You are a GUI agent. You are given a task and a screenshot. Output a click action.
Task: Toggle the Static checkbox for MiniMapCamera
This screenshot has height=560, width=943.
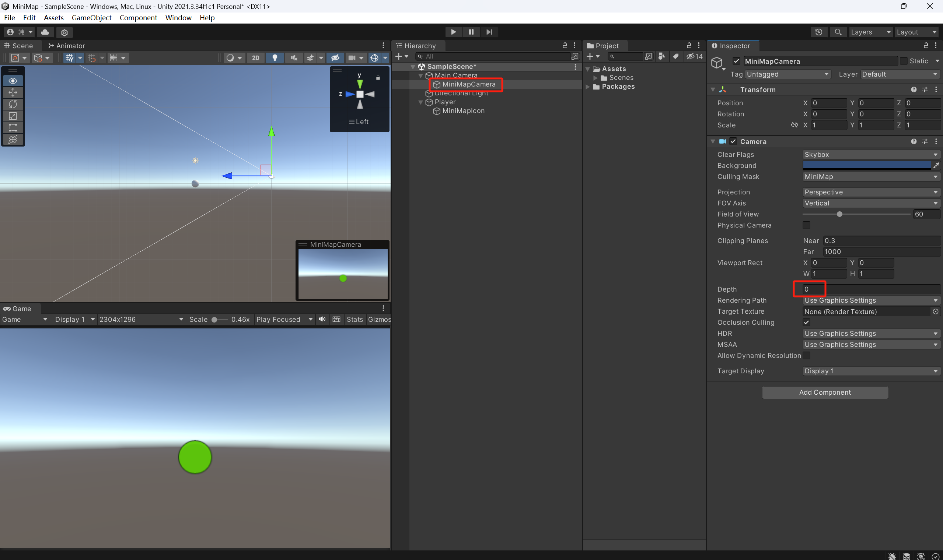click(904, 61)
